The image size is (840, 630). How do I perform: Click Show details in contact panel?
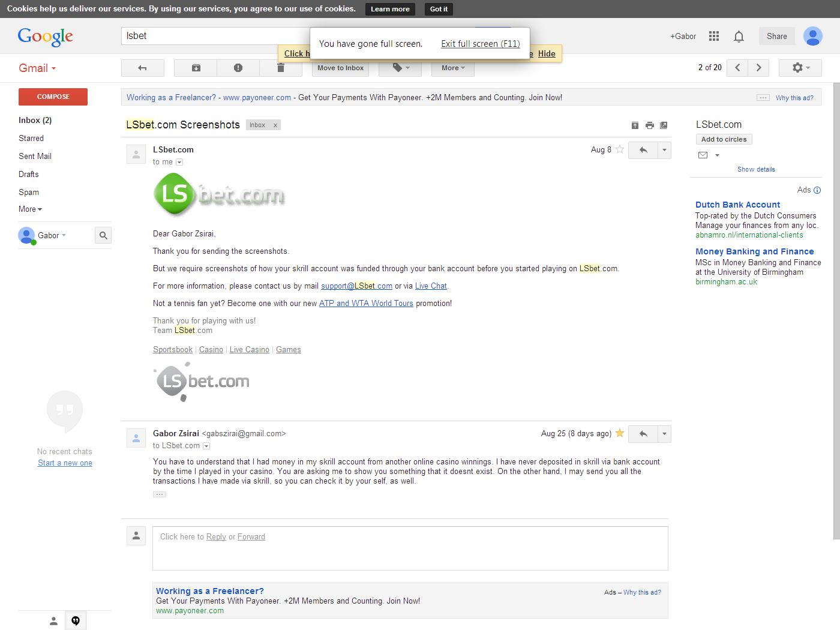click(756, 169)
